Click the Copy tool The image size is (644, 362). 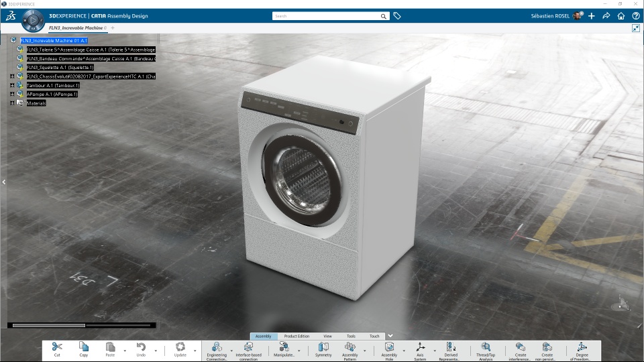click(84, 350)
